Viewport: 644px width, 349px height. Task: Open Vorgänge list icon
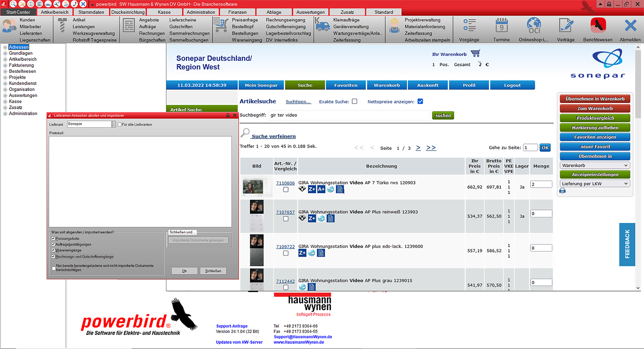tap(469, 26)
